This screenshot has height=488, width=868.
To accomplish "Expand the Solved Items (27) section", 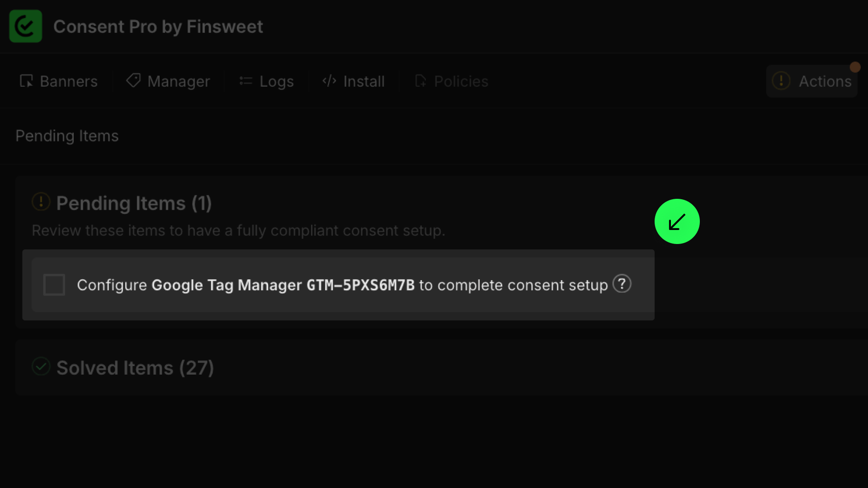I will 135,368.
